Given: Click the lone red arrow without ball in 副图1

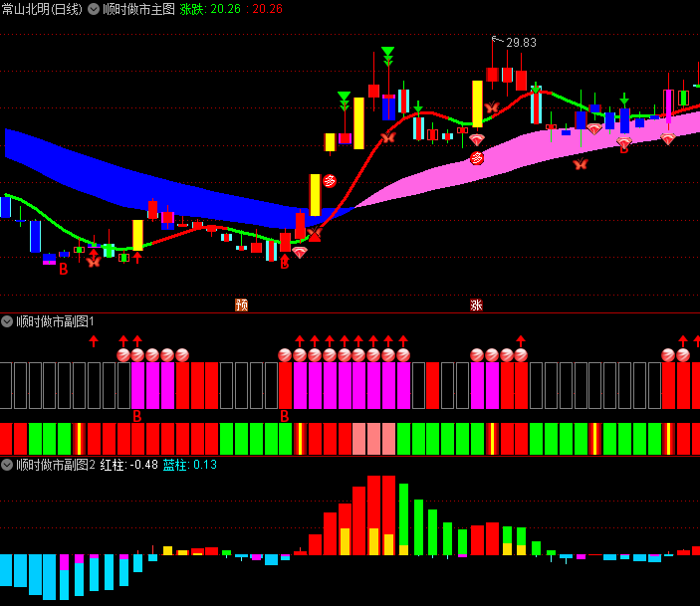Looking at the screenshot, I should tap(94, 341).
